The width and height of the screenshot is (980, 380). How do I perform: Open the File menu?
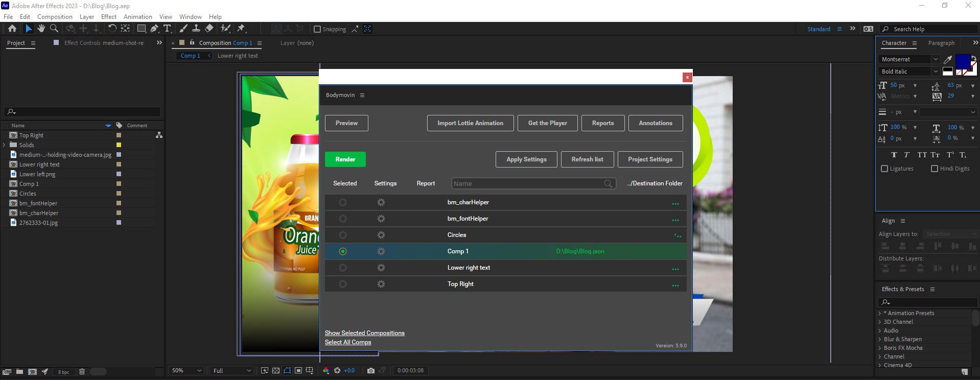coord(8,16)
